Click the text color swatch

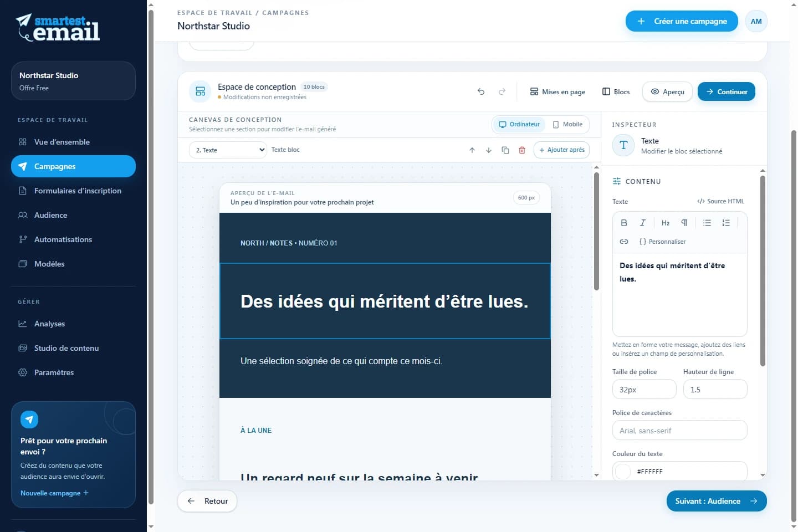[623, 472]
